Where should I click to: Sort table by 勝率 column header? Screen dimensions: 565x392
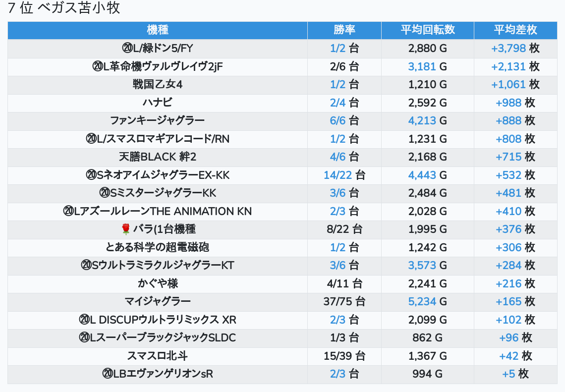pyautogui.click(x=344, y=30)
